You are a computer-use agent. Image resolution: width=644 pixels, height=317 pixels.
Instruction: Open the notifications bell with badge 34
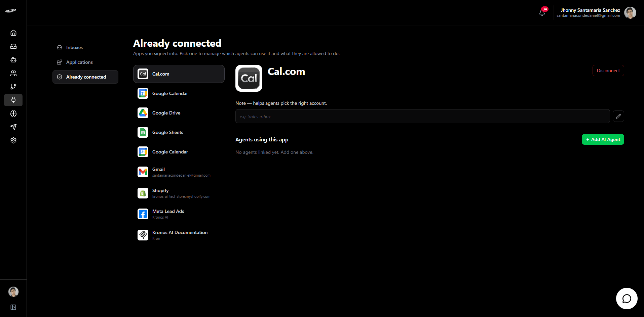point(542,12)
